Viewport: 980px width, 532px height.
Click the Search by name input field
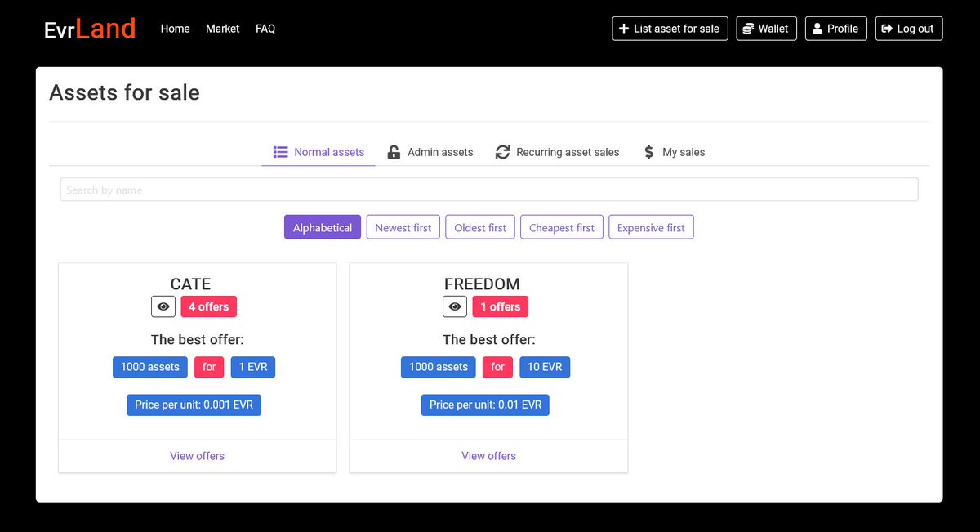[x=488, y=189]
